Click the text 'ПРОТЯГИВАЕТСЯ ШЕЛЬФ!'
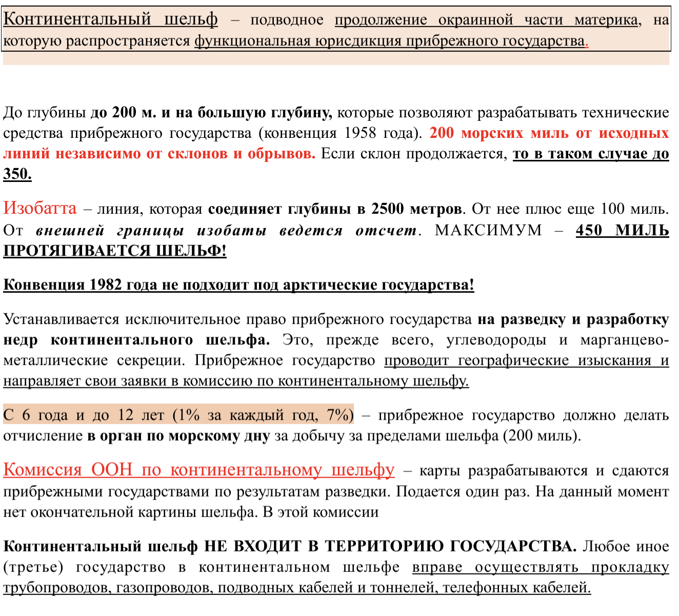The height and width of the screenshot is (616, 679). [115, 251]
